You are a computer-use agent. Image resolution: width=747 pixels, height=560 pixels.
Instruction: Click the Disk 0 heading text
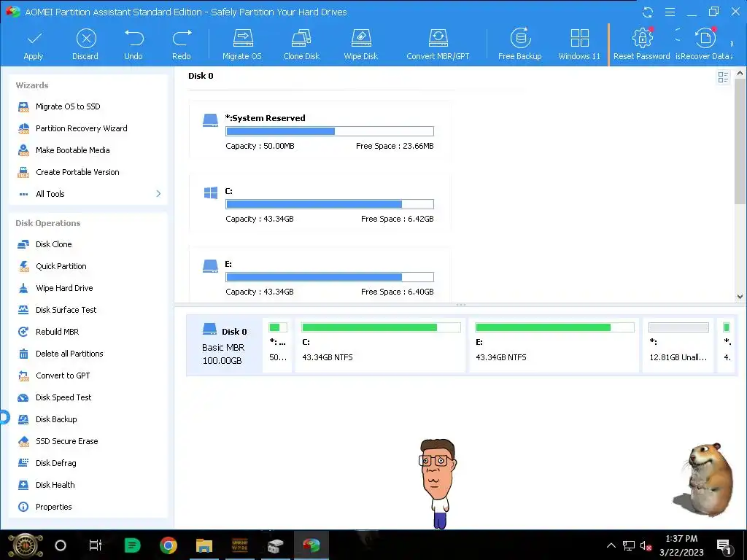[201, 76]
